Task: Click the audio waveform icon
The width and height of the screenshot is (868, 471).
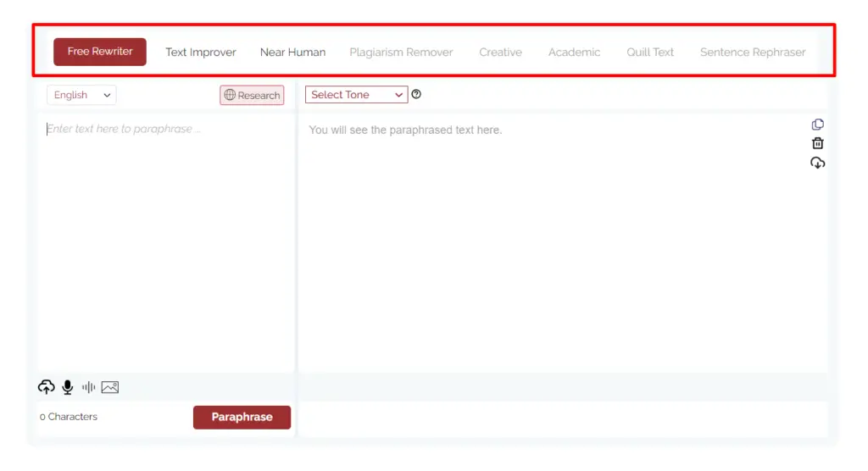Action: [88, 387]
